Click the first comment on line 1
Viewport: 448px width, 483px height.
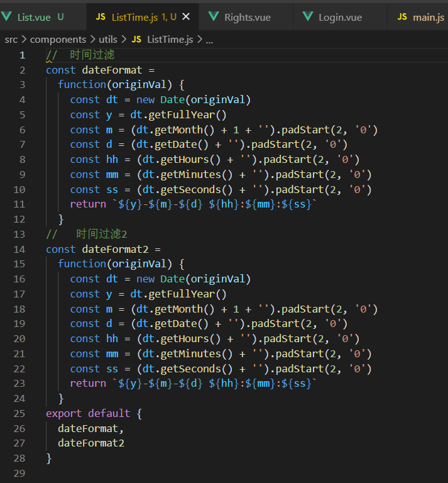92,55
